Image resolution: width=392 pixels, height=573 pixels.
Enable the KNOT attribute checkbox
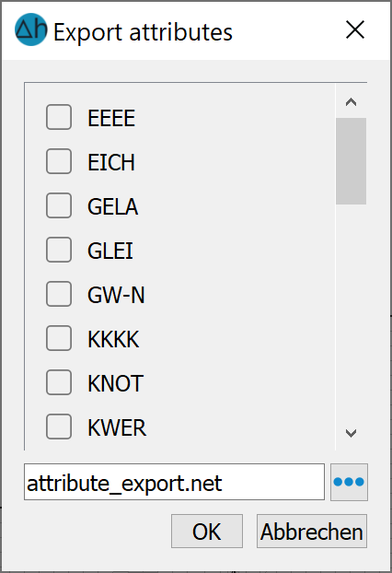tap(59, 382)
